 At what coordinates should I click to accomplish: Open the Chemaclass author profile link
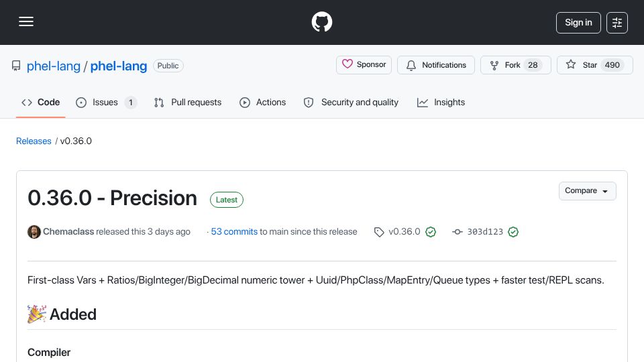pyautogui.click(x=68, y=231)
